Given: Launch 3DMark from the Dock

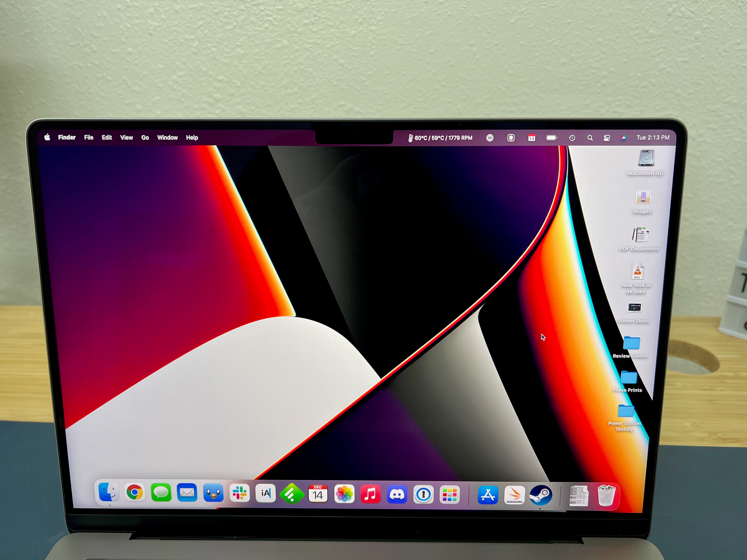Looking at the screenshot, I should [x=514, y=495].
